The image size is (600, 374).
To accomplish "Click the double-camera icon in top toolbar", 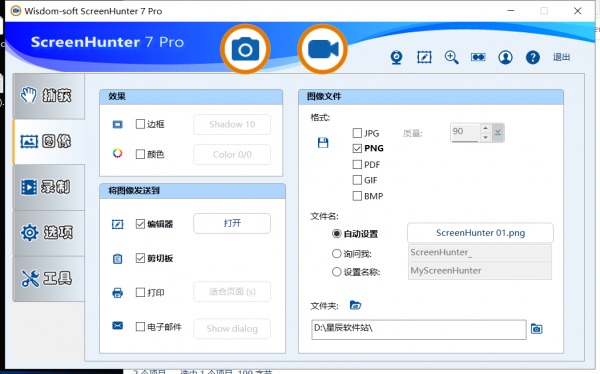I will click(478, 57).
